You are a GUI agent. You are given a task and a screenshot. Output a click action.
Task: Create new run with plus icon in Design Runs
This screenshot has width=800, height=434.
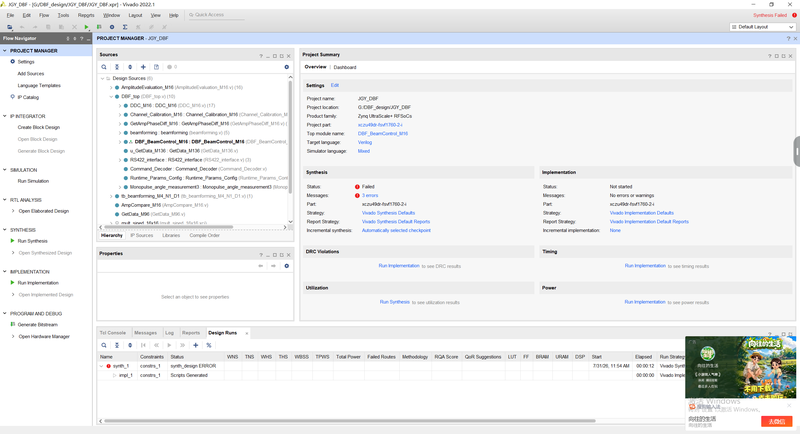tap(195, 345)
